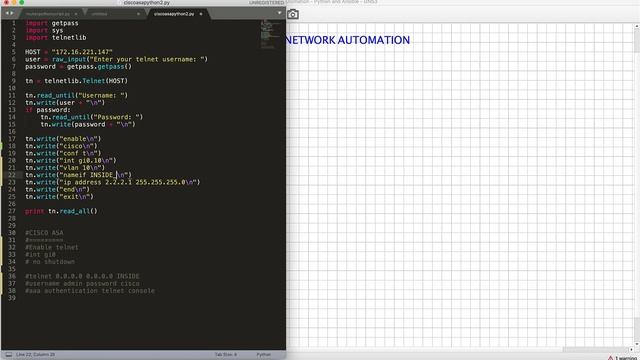Click the tn.write("end\n") line
The height and width of the screenshot is (360, 640).
tap(57, 189)
